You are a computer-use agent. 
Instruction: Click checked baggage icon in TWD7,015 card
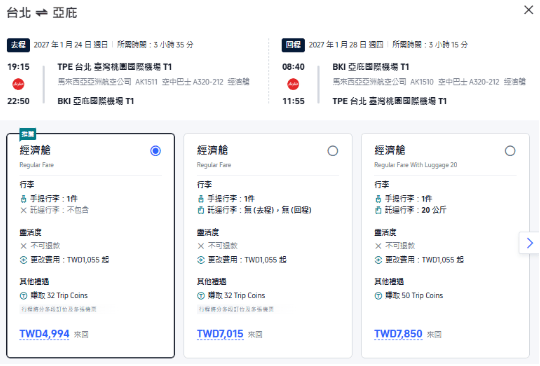coord(201,210)
